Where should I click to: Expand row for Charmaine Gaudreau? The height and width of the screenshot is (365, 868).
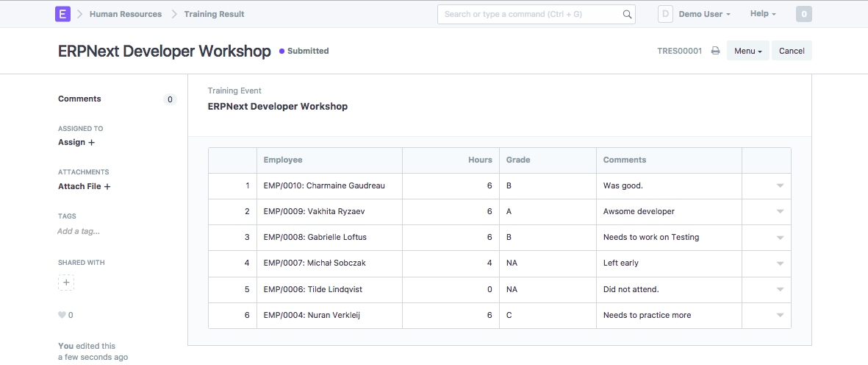pyautogui.click(x=780, y=186)
